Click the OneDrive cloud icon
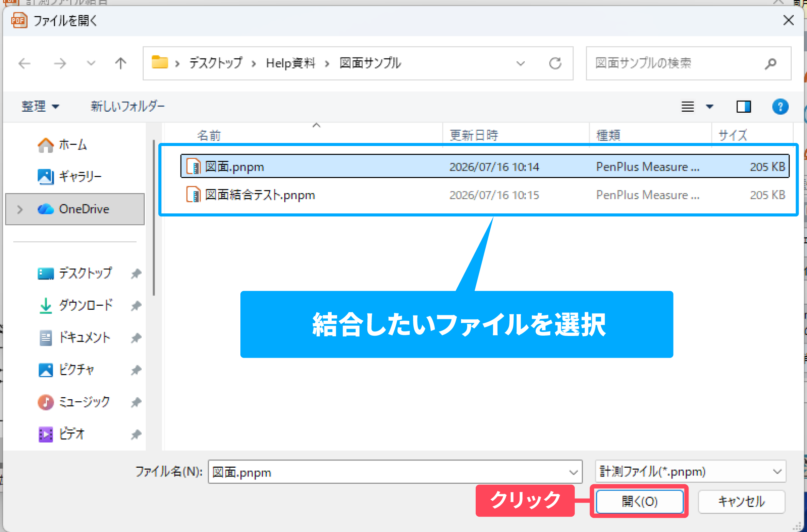The image size is (807, 532). point(46,209)
